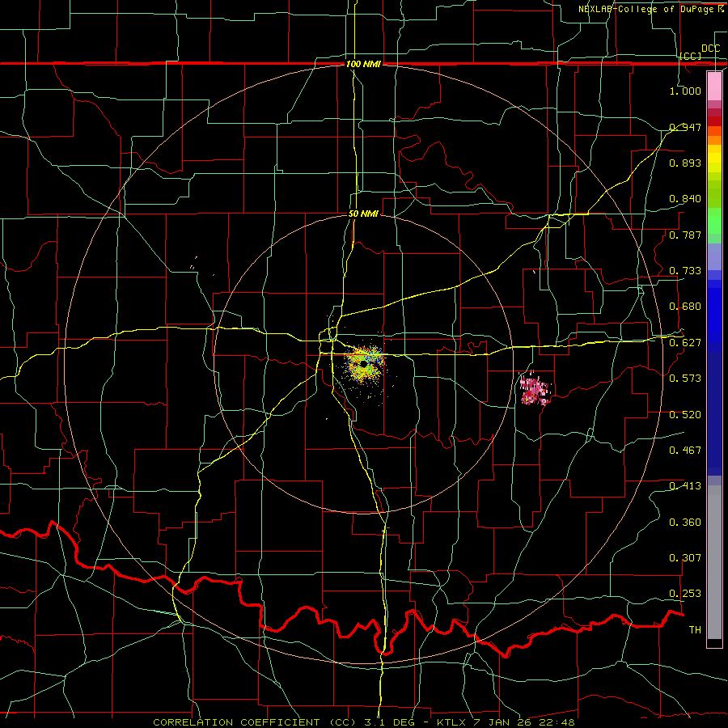Select the 1.000 value on the scale

pos(685,91)
